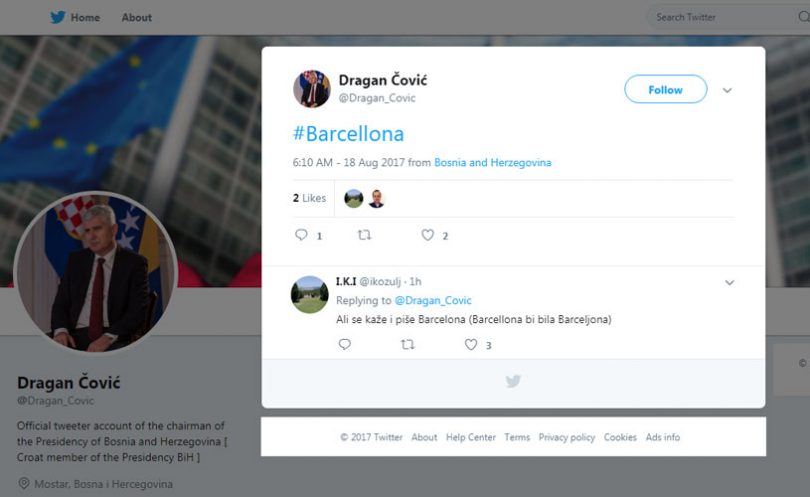Reply to I.K.I's comment
810x497 pixels.
345,344
